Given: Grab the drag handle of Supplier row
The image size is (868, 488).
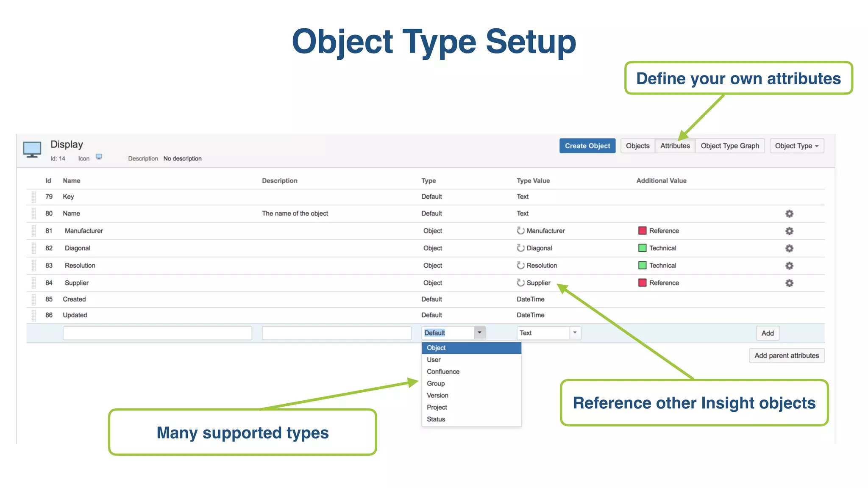Looking at the screenshot, I should click(x=33, y=283).
